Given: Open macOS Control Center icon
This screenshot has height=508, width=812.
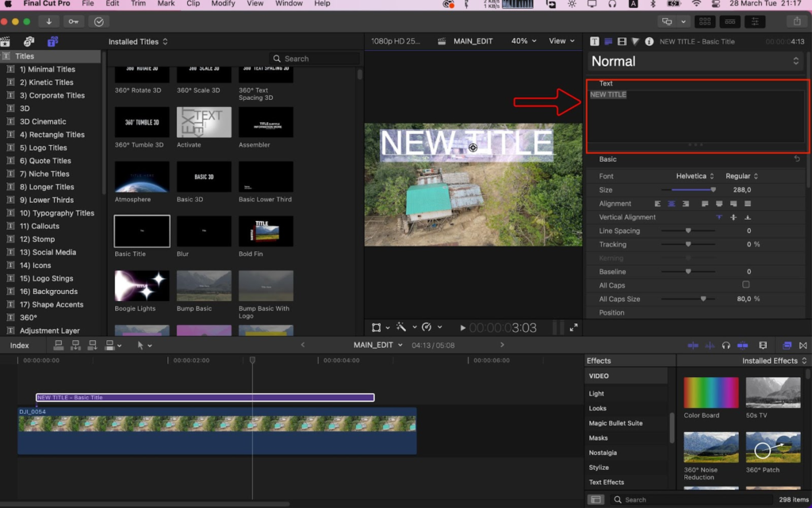Looking at the screenshot, I should 716,4.
